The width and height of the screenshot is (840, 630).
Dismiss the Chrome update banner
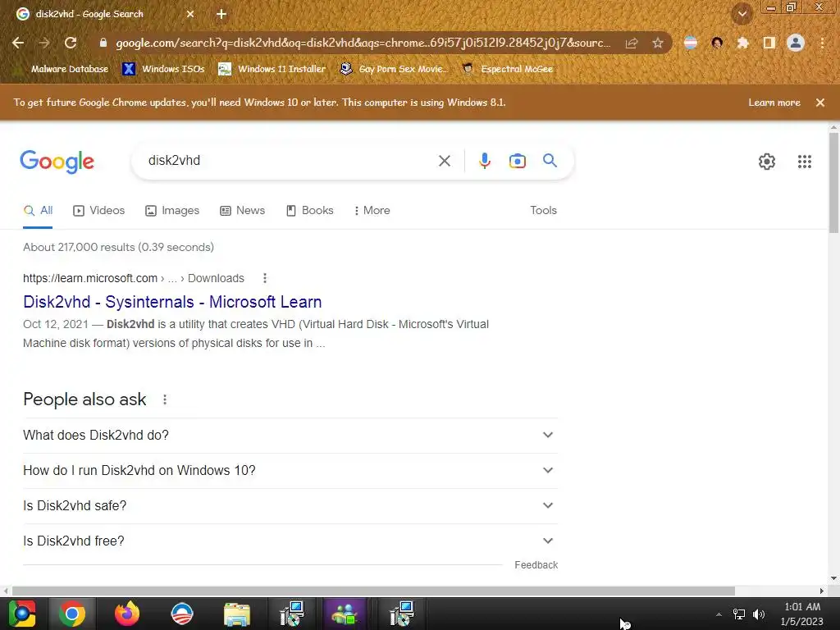(820, 103)
